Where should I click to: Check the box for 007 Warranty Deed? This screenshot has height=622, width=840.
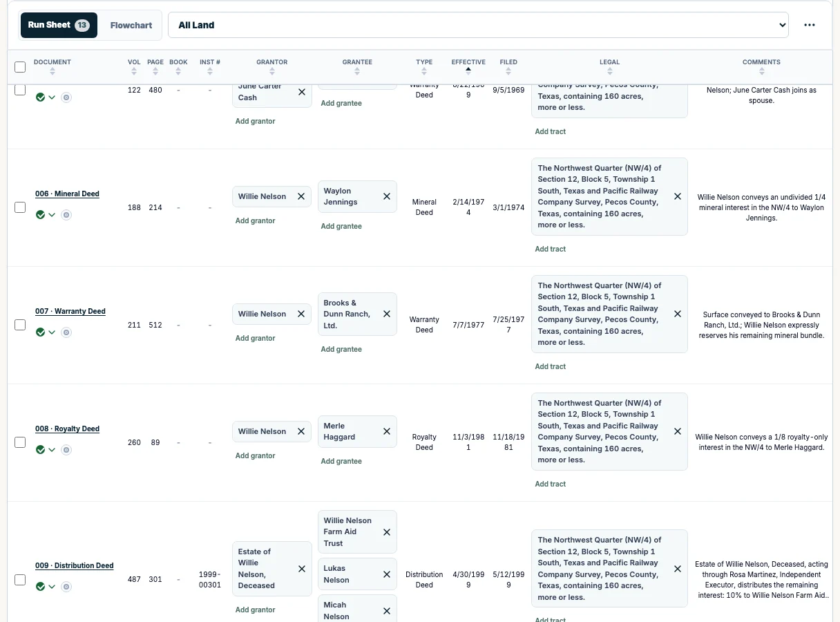coord(20,325)
